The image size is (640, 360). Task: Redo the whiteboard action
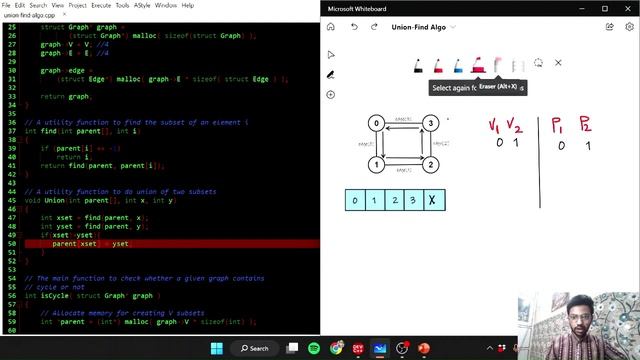coord(374,27)
